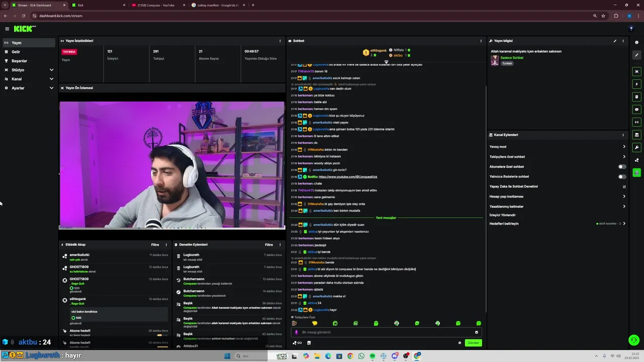Open the hamburger menu beside the Kick logo
Screen dimensions: 644x362
tap(7, 29)
